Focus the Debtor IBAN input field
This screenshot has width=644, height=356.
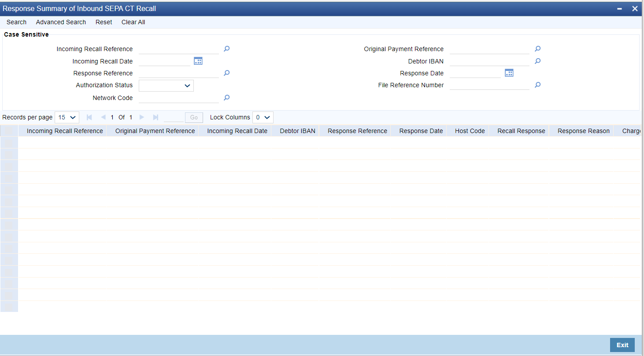tap(489, 61)
